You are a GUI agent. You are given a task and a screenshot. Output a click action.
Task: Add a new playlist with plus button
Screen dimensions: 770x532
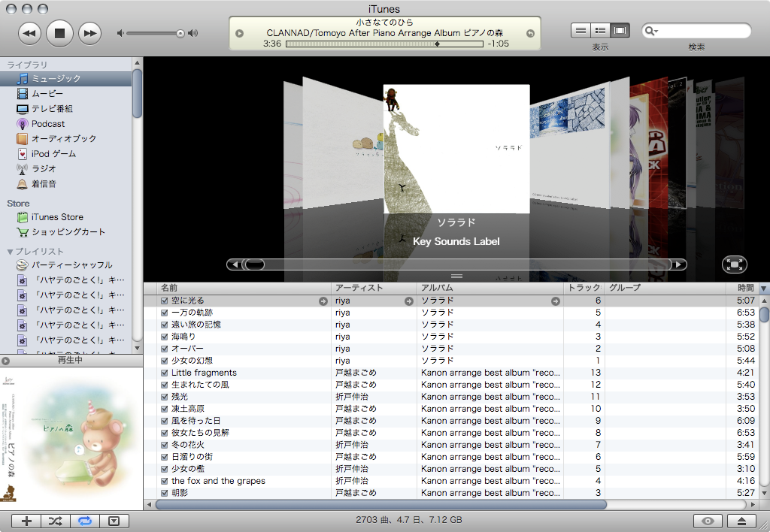click(26, 521)
